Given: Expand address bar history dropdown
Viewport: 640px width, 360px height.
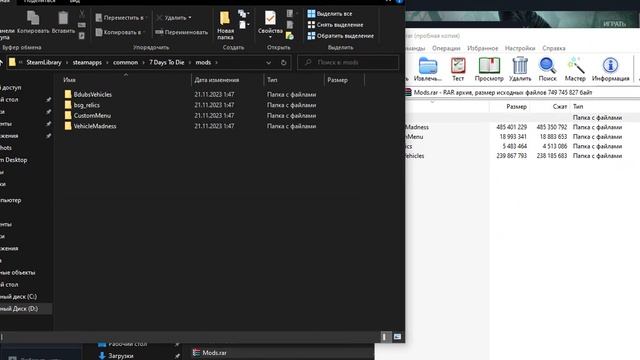Looking at the screenshot, I should point(269,62).
